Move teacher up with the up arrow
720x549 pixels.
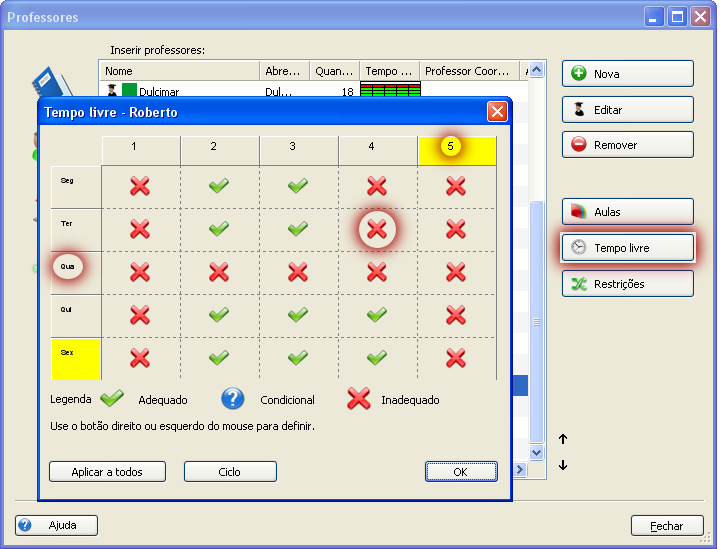563,439
